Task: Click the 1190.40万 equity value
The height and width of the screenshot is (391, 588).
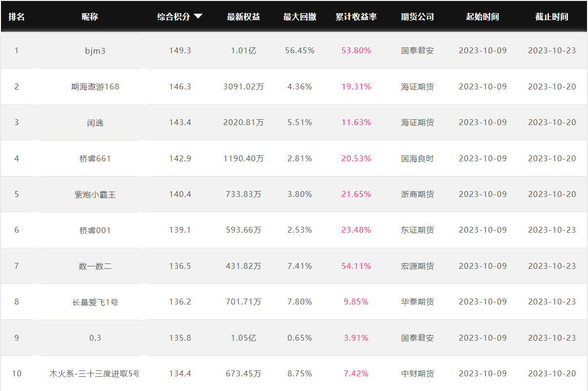Action: tap(243, 158)
